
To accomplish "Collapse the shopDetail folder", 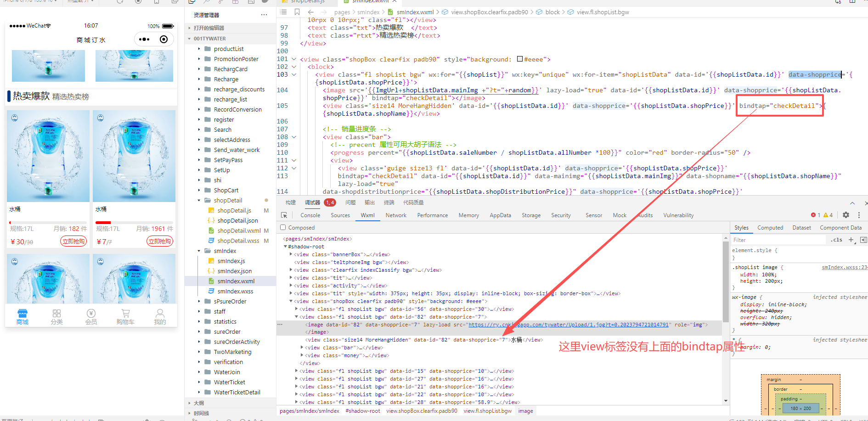I will [x=228, y=200].
